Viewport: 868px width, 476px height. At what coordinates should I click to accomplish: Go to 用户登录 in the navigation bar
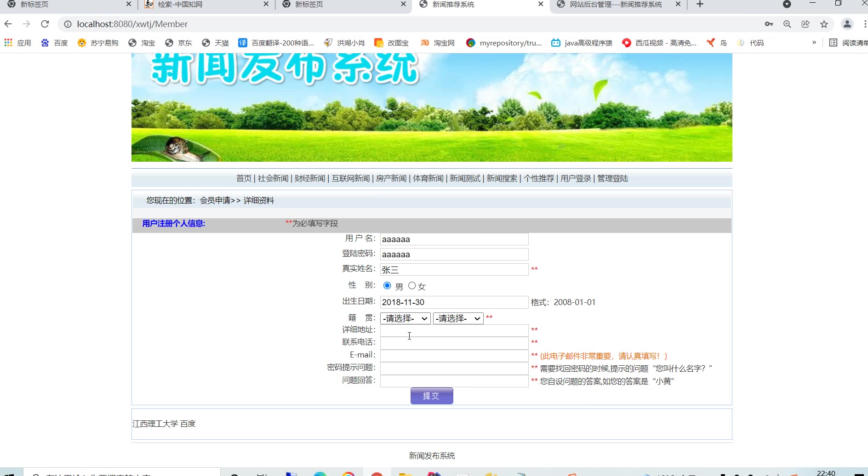pyautogui.click(x=576, y=178)
